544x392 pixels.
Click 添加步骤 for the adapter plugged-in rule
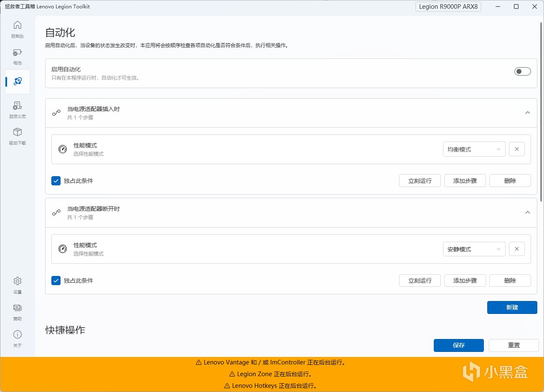pos(465,181)
